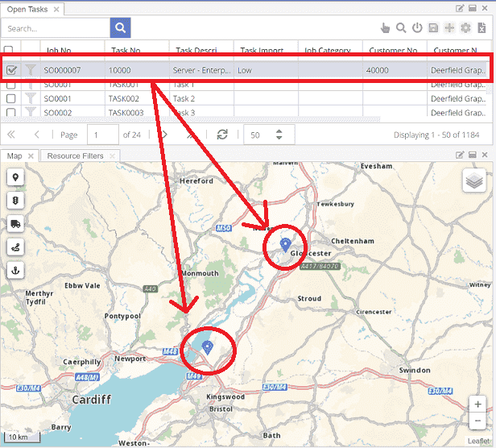Click the page number field
The width and height of the screenshot is (496, 448).
[x=103, y=135]
